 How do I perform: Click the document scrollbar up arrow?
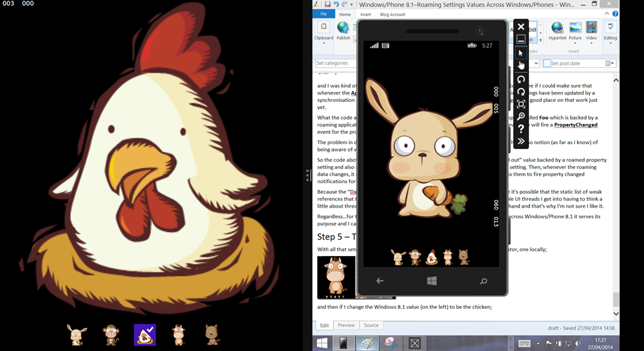tap(616, 80)
